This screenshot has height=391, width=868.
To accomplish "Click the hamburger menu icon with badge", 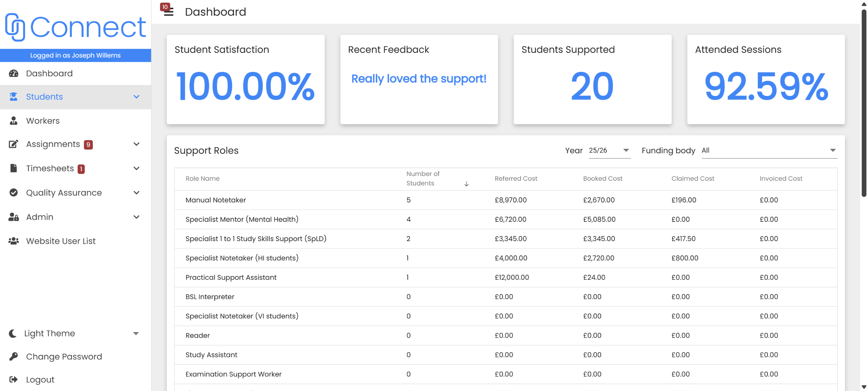I will pyautogui.click(x=168, y=11).
